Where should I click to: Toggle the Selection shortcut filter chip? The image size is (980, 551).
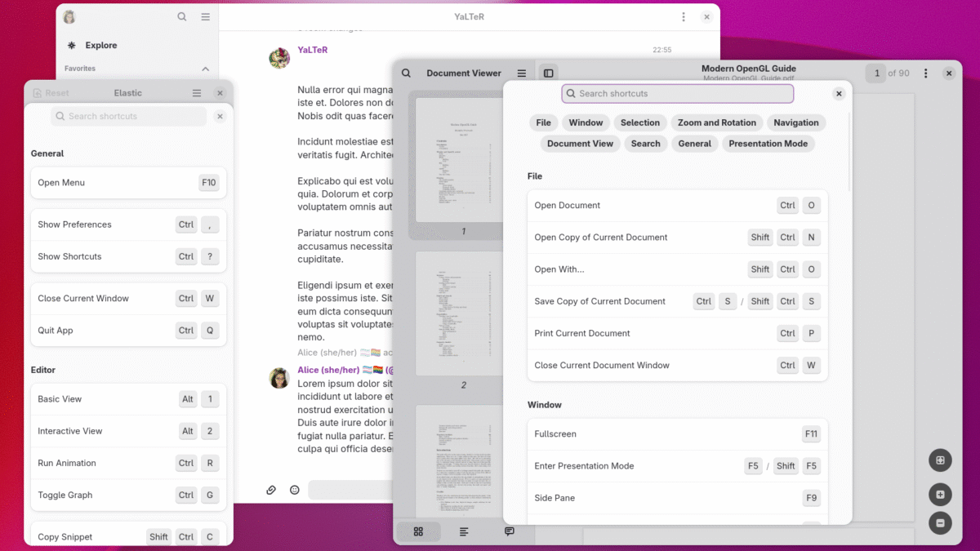point(639,122)
